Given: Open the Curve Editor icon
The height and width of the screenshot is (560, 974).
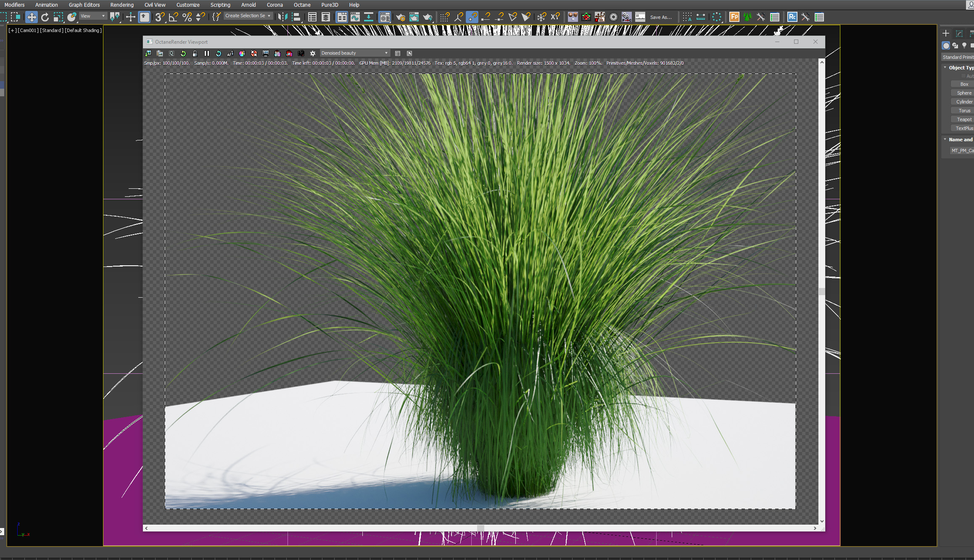Looking at the screenshot, I should tap(355, 17).
